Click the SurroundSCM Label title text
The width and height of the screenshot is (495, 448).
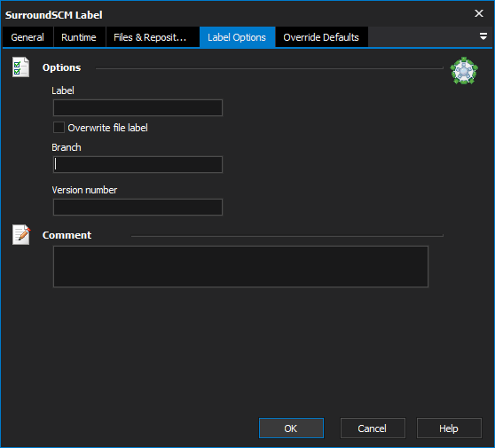[x=53, y=15]
